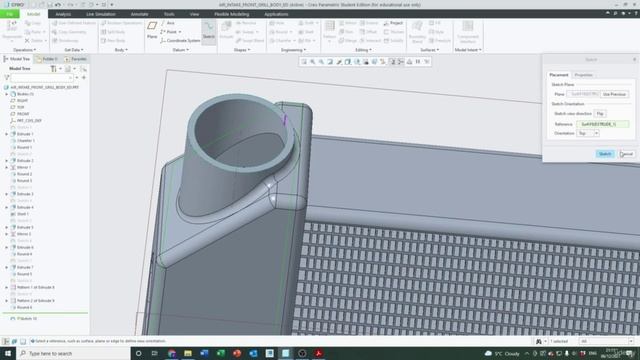Viewport: 640px width, 360px height.
Task: Open the File menu
Action: [x=9, y=14]
